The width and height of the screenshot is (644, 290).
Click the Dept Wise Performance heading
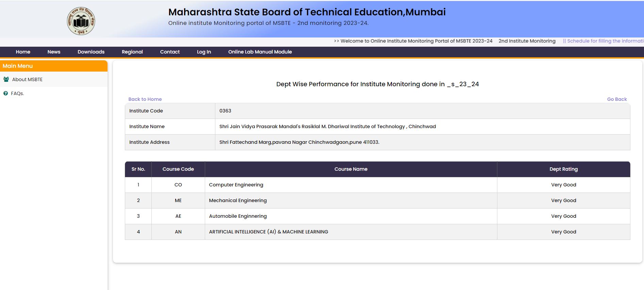[x=377, y=84]
